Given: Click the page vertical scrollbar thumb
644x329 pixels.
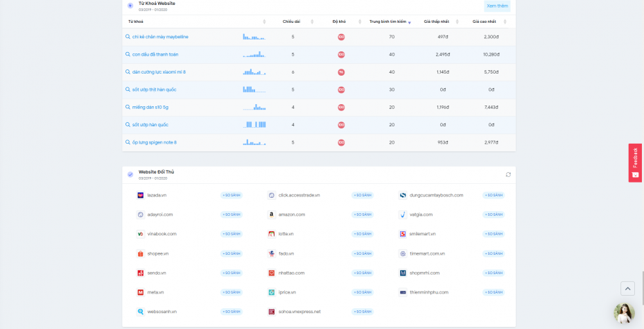Looking at the screenshot, I should click(643, 287).
